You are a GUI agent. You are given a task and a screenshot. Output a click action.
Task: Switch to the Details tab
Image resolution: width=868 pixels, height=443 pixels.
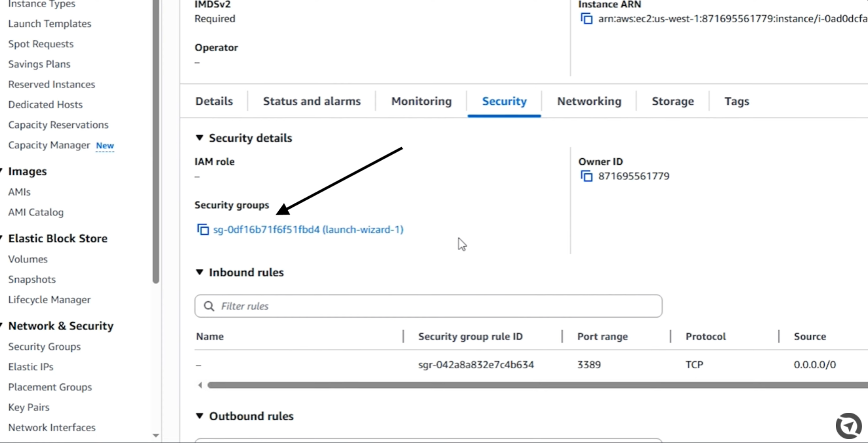coord(214,101)
